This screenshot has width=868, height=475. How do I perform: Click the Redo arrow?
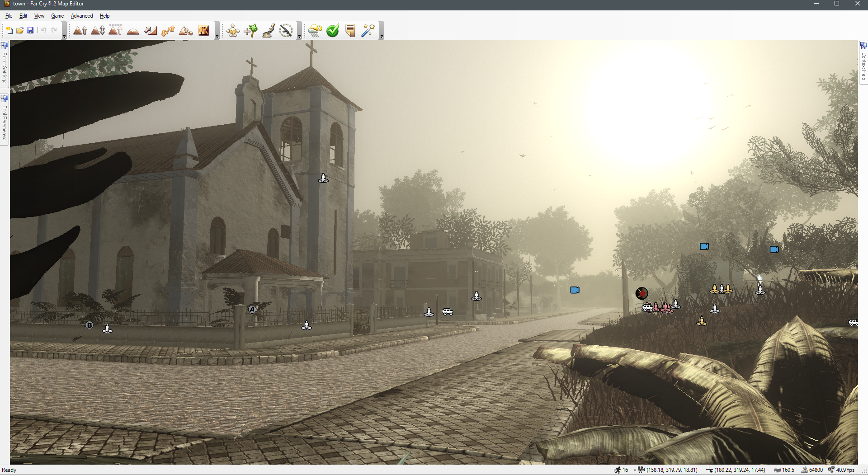(x=54, y=30)
